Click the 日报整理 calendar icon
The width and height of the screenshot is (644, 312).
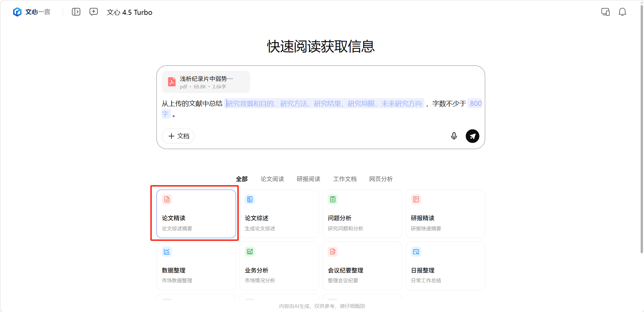tap(416, 252)
